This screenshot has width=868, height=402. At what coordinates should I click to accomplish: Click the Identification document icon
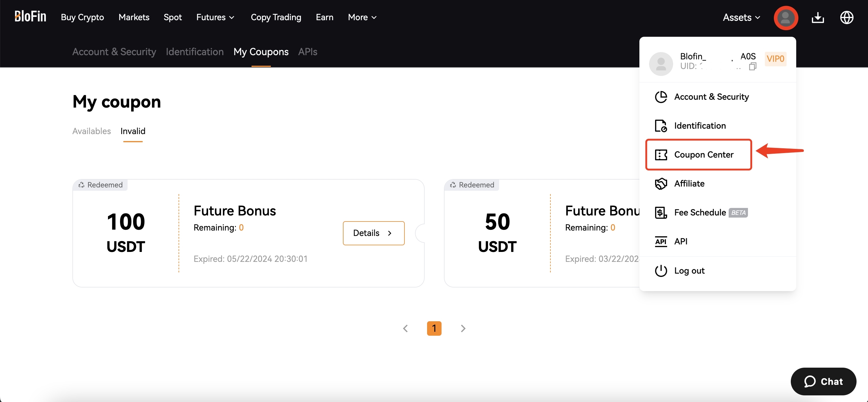pyautogui.click(x=661, y=126)
